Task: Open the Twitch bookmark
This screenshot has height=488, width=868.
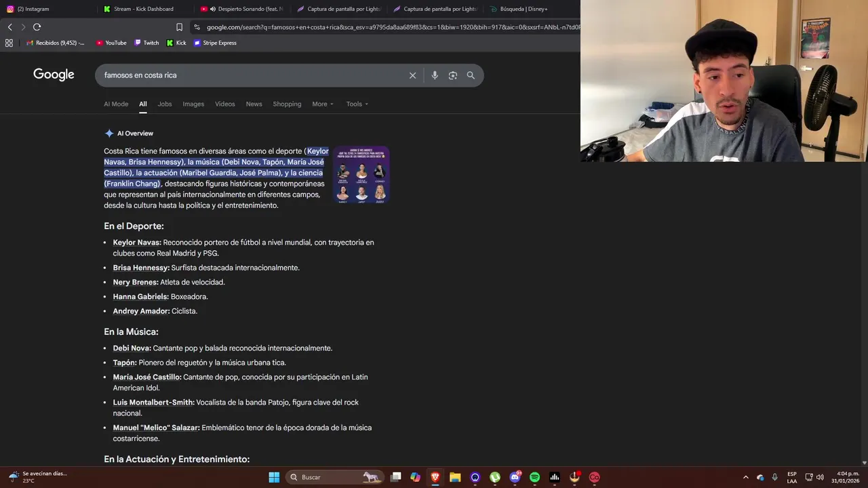Action: pyautogui.click(x=146, y=43)
